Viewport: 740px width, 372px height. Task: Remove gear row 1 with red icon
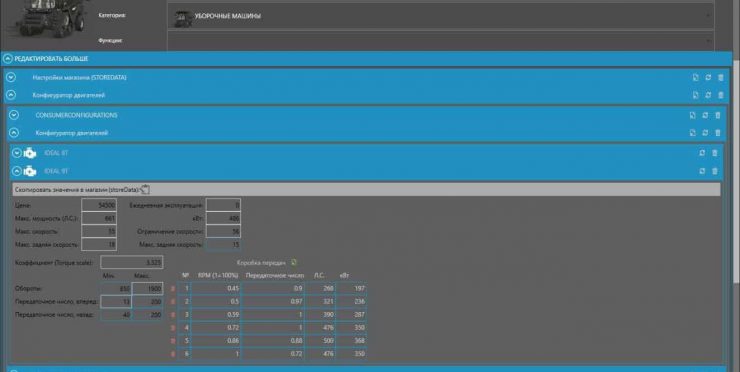173,288
